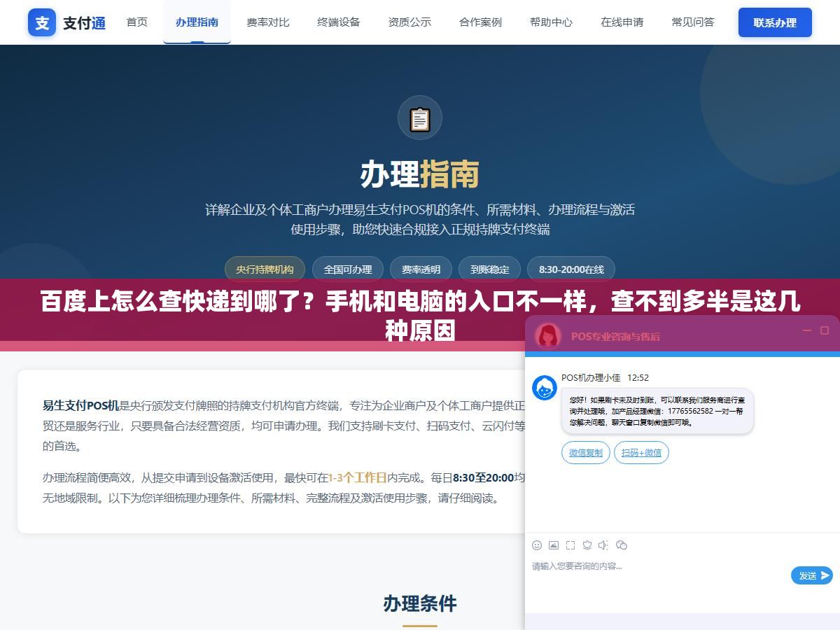This screenshot has height=630, width=840.
Task: Click the POS机办理小佳 12:52 sender label
Action: 605,378
